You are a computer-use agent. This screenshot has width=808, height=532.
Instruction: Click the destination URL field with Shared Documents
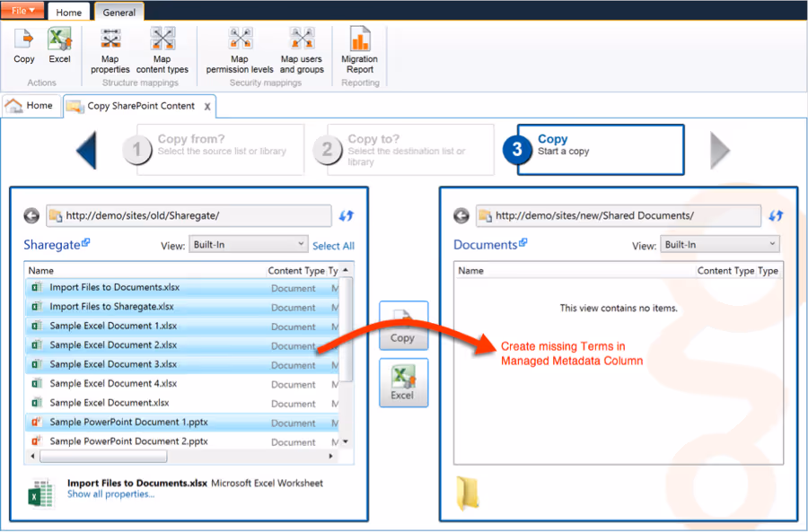point(619,216)
